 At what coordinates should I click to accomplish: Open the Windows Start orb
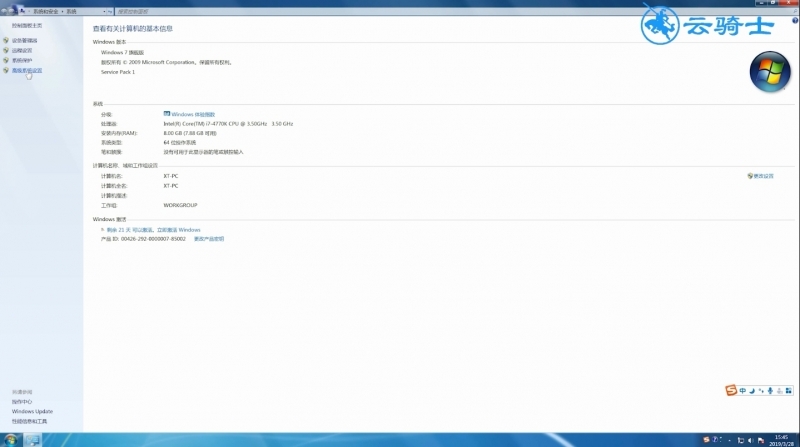(x=10, y=439)
